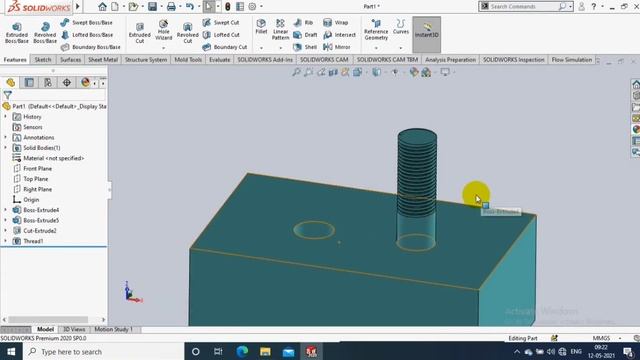640x360 pixels.
Task: Open the Hole Wizard tool
Action: coord(163,29)
